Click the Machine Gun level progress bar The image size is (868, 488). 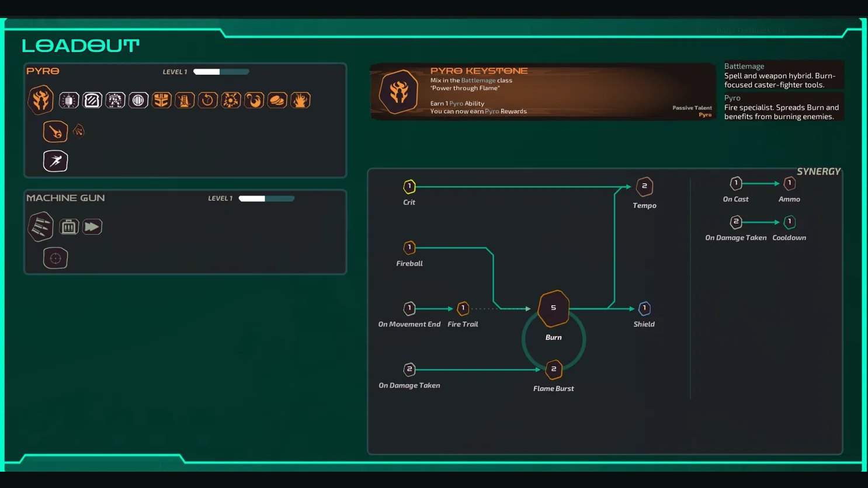tap(267, 198)
